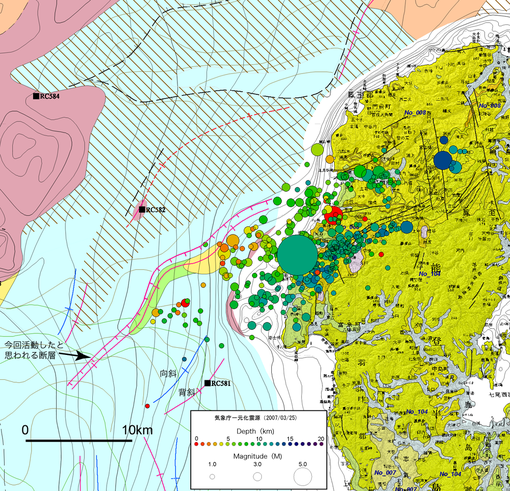Click the magnitude 3.0 legend circle
Screen dimensions: 510x491
point(257,477)
